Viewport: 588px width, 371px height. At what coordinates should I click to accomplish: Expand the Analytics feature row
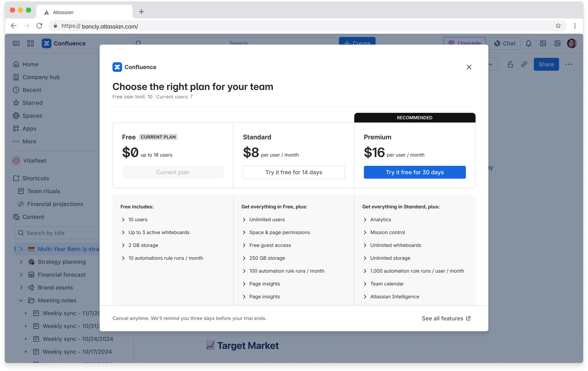(365, 220)
